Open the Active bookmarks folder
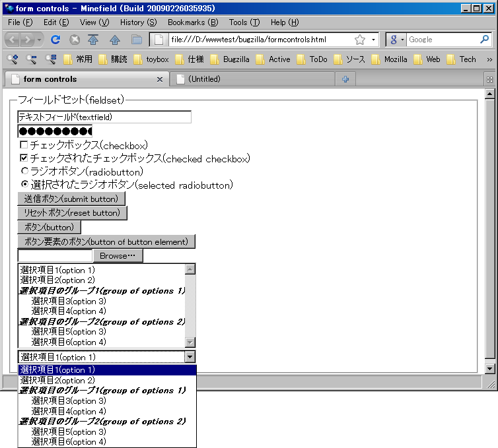 tap(273, 59)
